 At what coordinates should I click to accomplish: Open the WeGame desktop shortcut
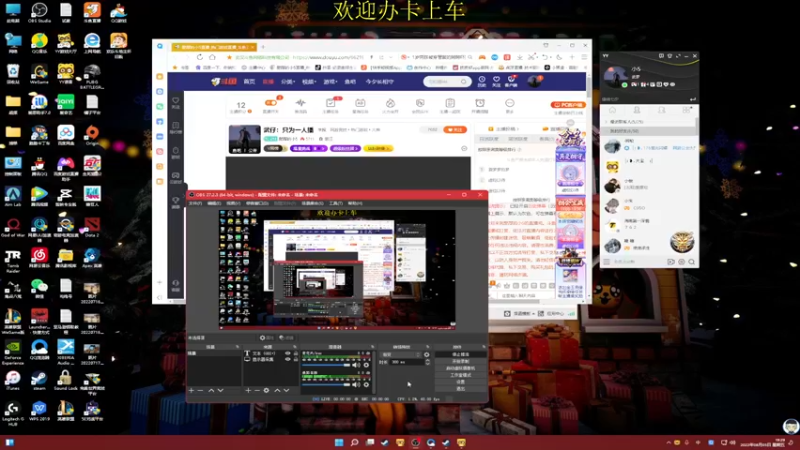(x=39, y=73)
